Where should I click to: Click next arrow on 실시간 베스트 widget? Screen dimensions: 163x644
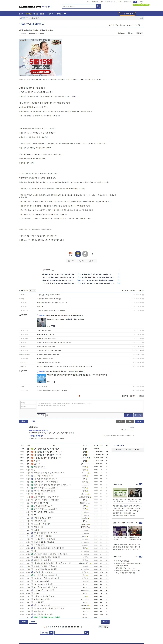[x=141, y=484]
